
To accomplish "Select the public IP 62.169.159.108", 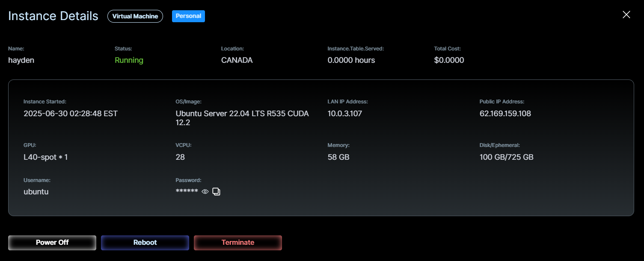I will point(505,114).
